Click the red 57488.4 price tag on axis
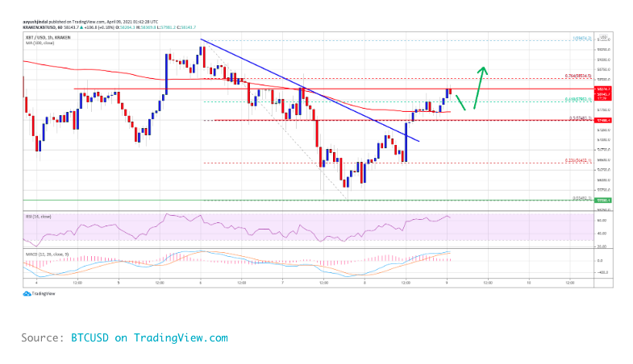The height and width of the screenshot is (364, 633). pyautogui.click(x=603, y=121)
